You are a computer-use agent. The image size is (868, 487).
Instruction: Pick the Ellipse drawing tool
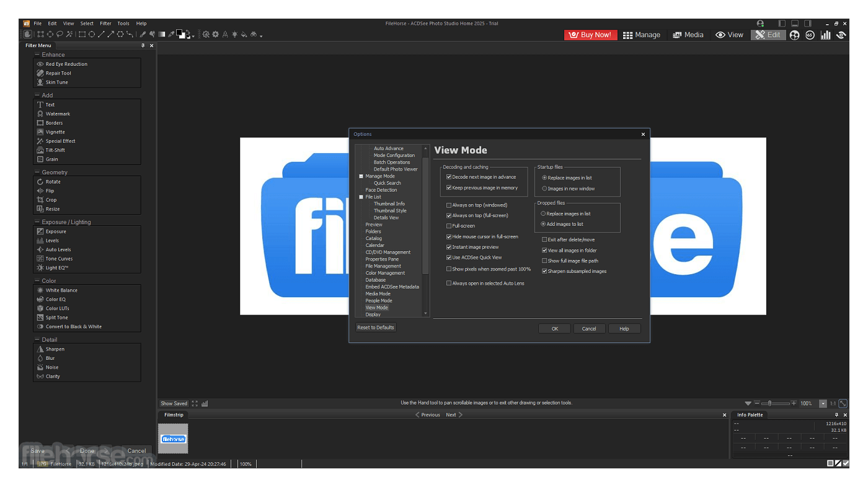92,34
